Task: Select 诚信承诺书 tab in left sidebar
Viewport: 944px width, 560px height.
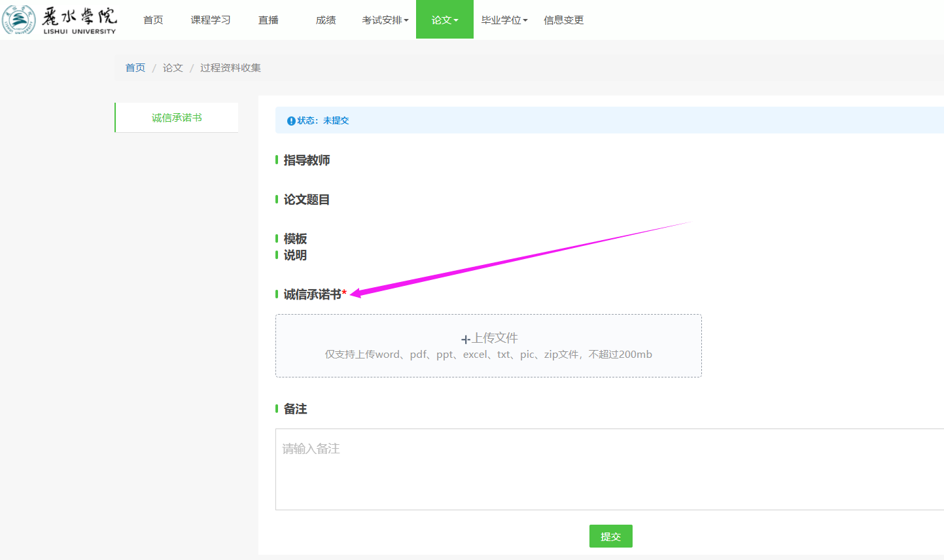Action: pyautogui.click(x=177, y=118)
